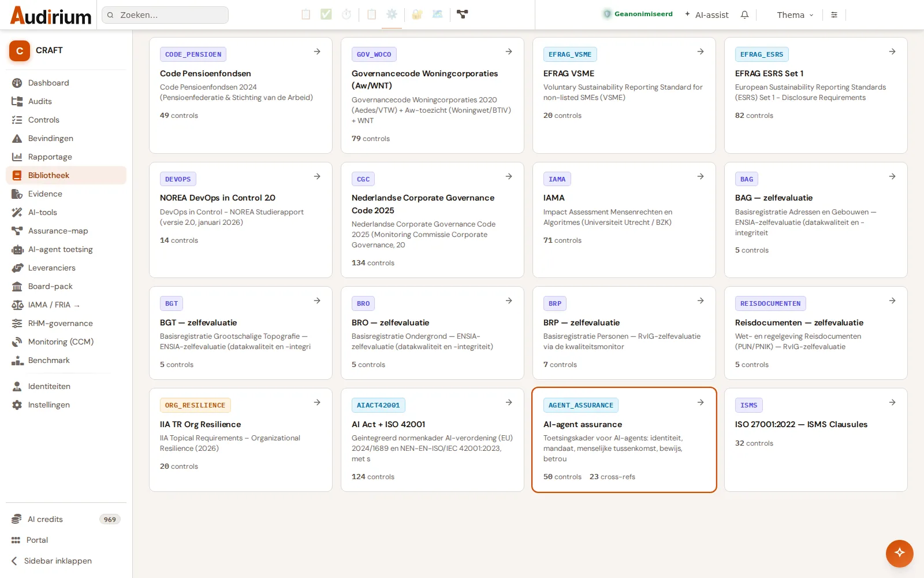Click the '23 cross-refs' text
This screenshot has height=578, width=924.
[x=612, y=477]
